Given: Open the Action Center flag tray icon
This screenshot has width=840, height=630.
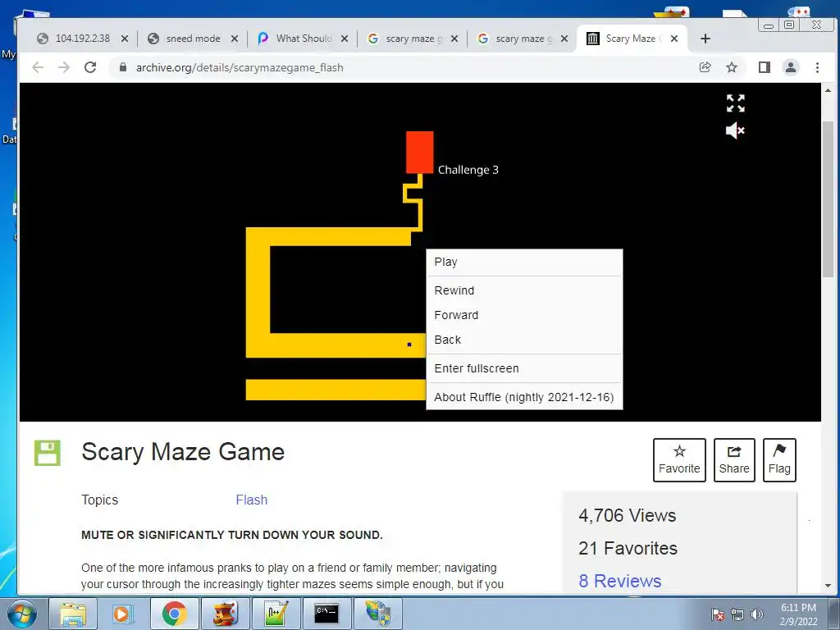Looking at the screenshot, I should pos(718,614).
